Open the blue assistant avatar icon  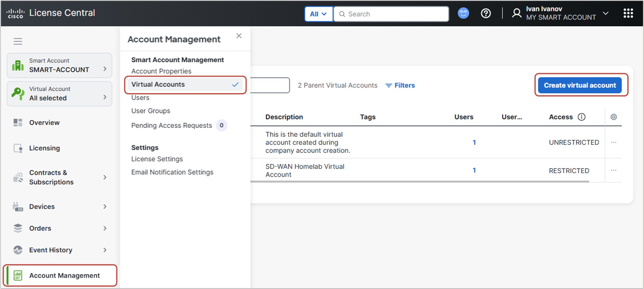[463, 13]
